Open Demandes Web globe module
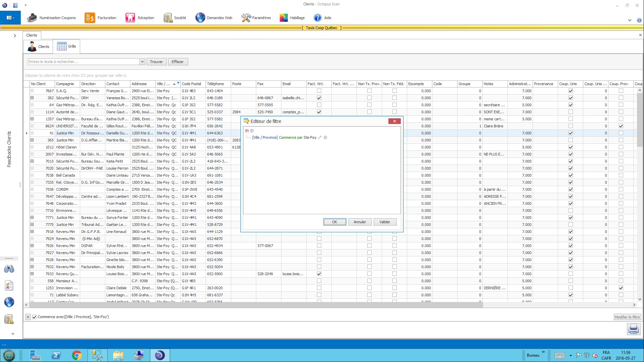The width and height of the screenshot is (644, 362). [x=214, y=18]
